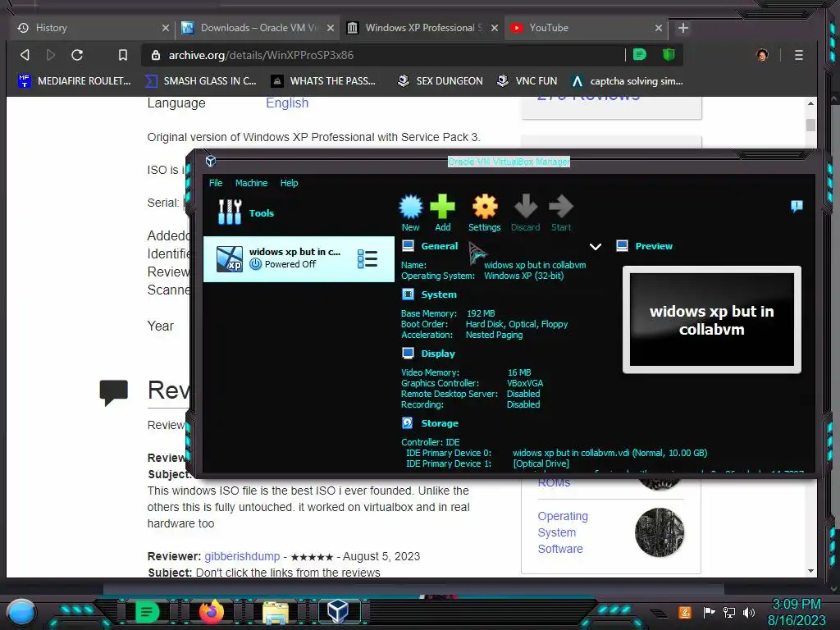840x630 pixels.
Task: Open the VM list menu icon beside widows xp
Action: click(367, 258)
